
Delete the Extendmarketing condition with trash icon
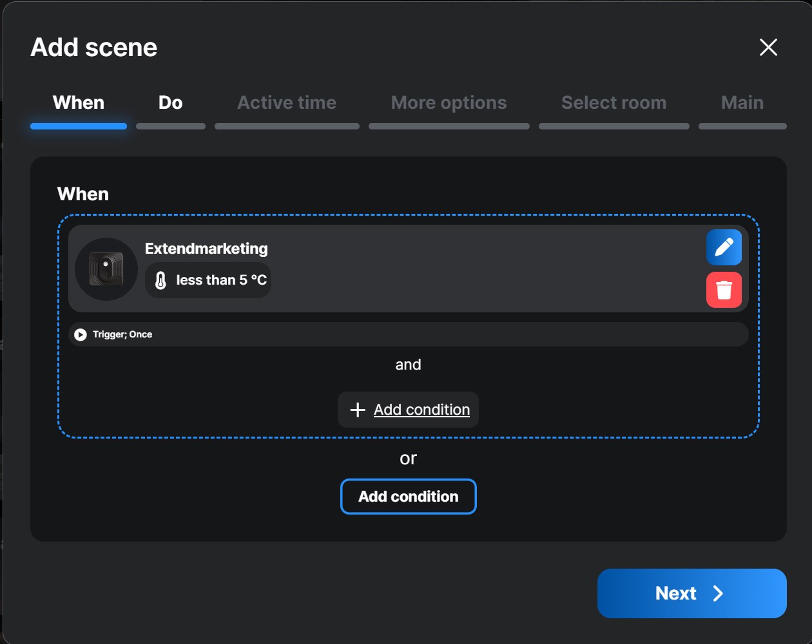[724, 290]
